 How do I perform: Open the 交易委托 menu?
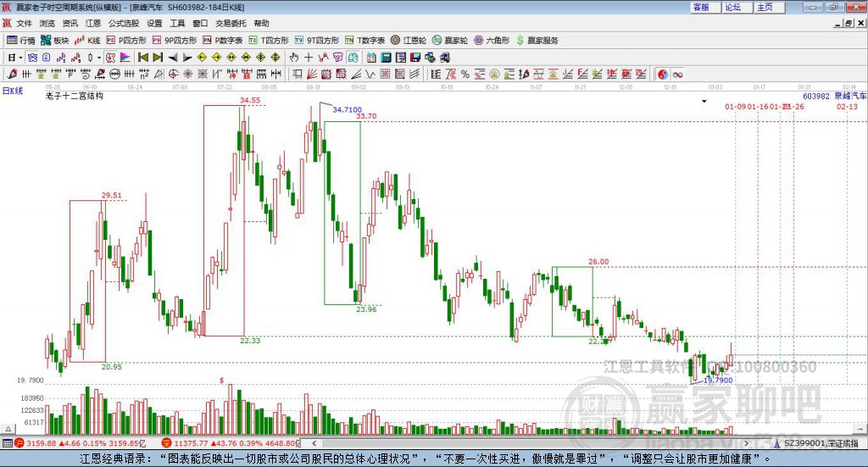[x=231, y=23]
